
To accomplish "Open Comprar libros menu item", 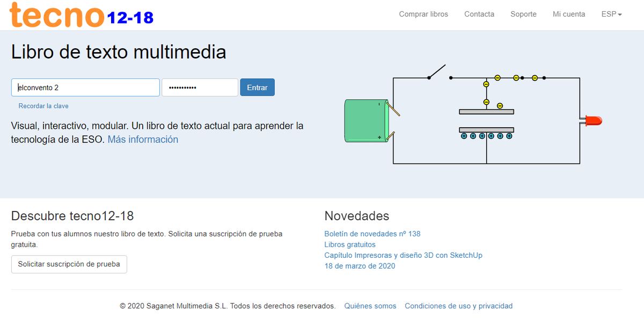I will (423, 14).
